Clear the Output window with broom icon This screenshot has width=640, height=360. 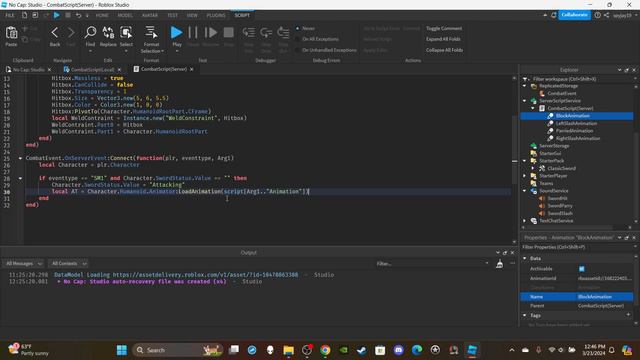click(499, 264)
